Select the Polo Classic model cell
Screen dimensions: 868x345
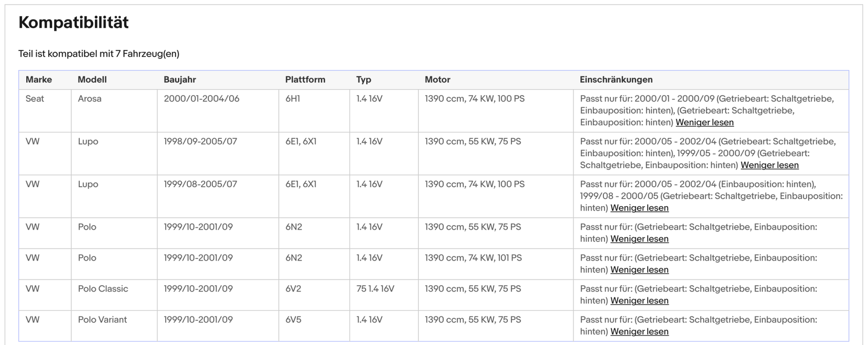(x=103, y=289)
